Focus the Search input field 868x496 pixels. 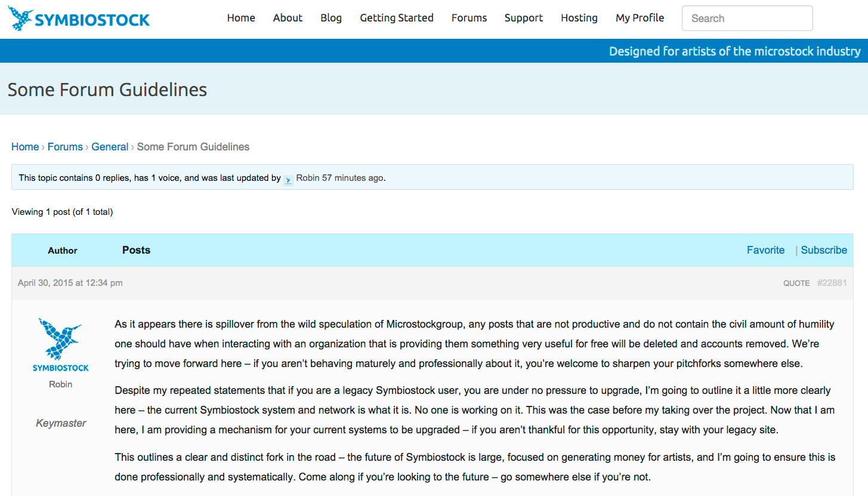click(747, 19)
